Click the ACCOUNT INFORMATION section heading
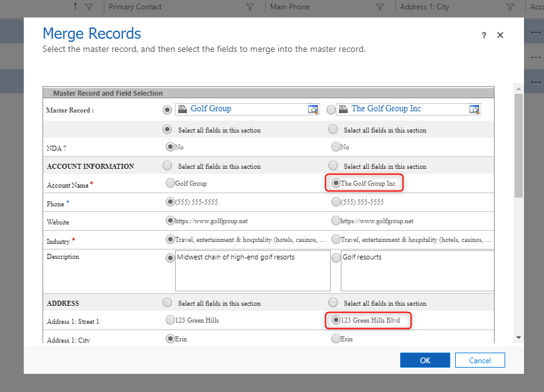Image resolution: width=544 pixels, height=392 pixels. 90,166
